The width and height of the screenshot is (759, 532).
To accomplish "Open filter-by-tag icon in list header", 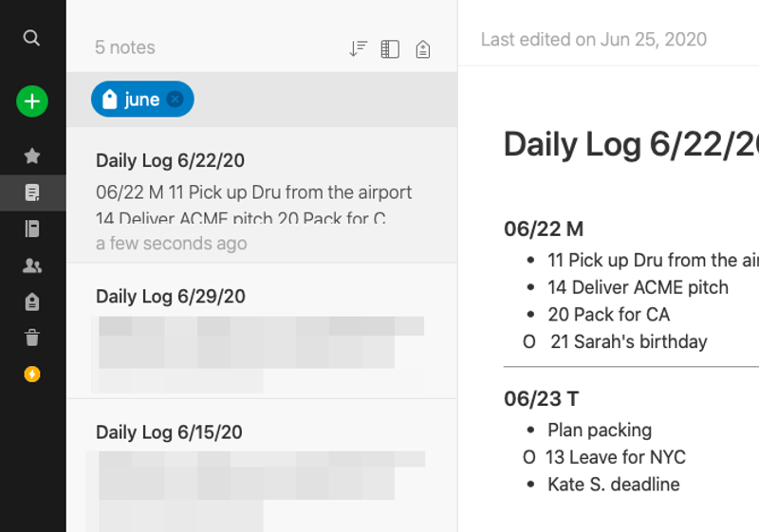I will tap(423, 48).
